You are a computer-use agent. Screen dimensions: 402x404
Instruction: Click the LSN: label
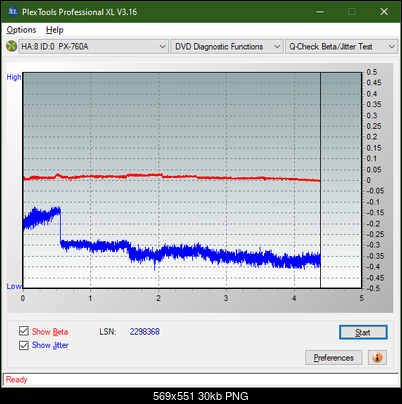(x=108, y=332)
